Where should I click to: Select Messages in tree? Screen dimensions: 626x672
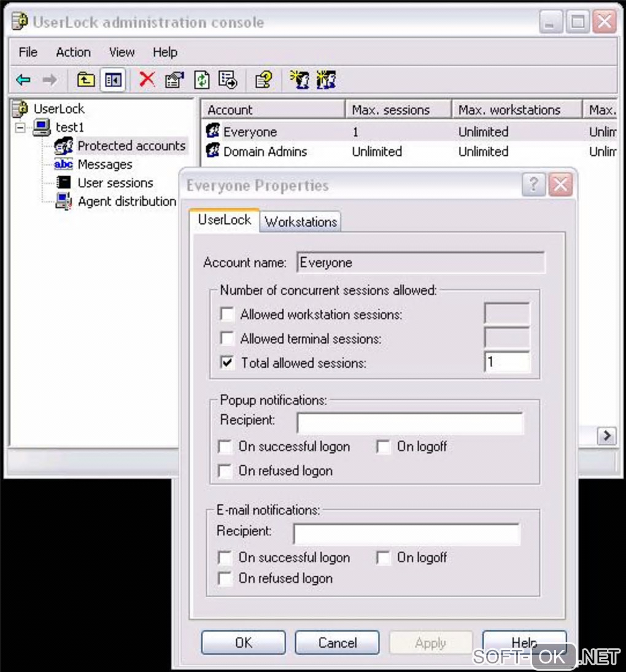tap(105, 164)
